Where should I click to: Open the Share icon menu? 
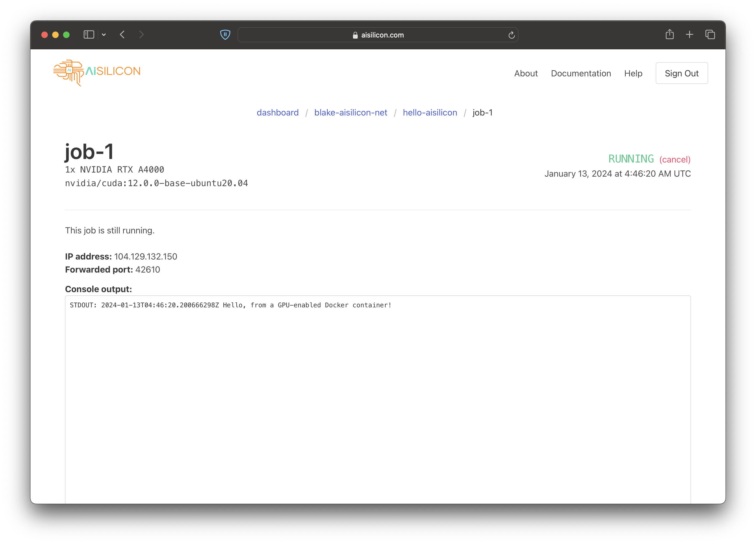pyautogui.click(x=669, y=34)
